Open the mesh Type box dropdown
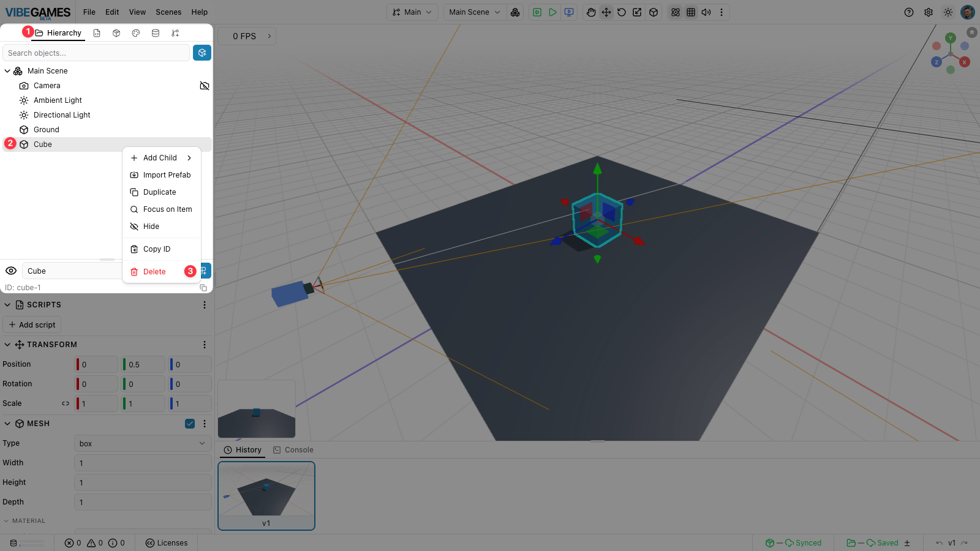Viewport: 980px width, 551px height. click(x=143, y=443)
